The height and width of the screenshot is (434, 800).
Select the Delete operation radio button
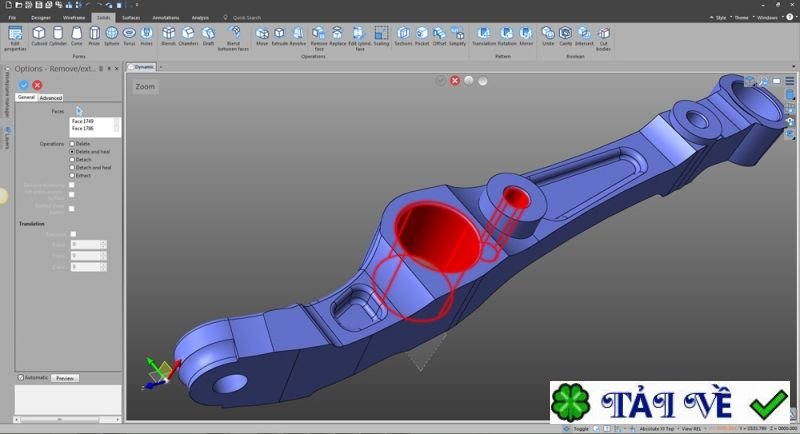click(x=72, y=143)
